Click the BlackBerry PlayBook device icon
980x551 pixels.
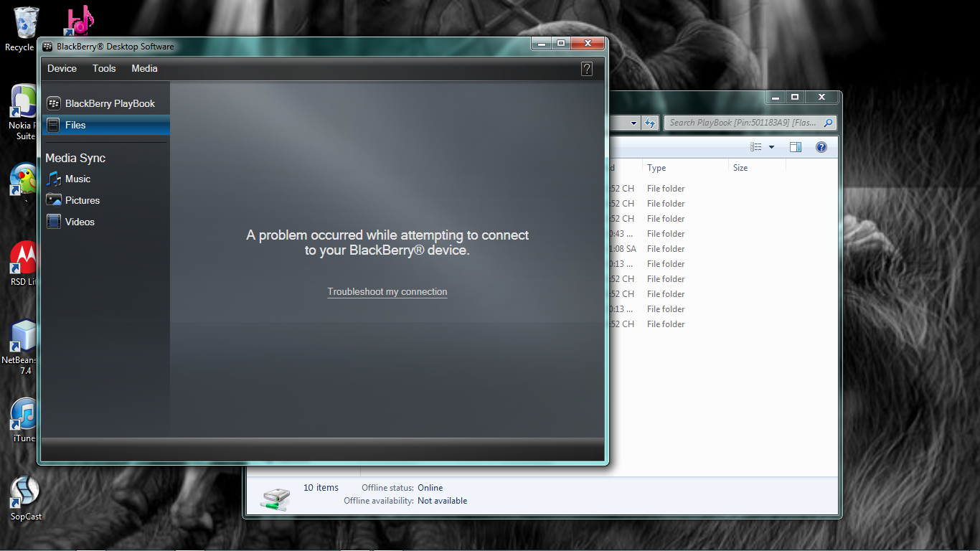point(54,103)
